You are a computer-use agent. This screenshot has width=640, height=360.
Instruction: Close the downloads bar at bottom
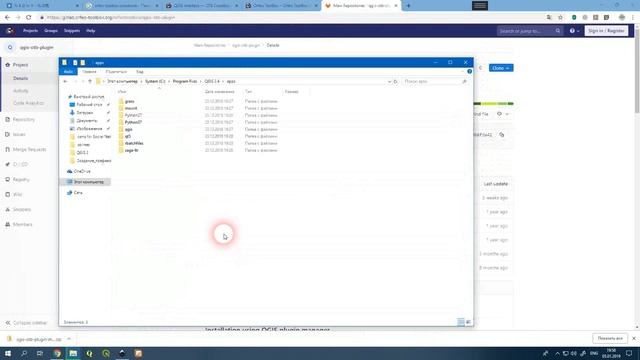(634, 338)
